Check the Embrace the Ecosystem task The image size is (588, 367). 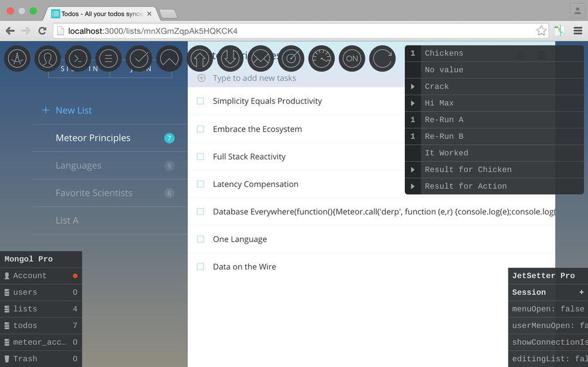[201, 129]
